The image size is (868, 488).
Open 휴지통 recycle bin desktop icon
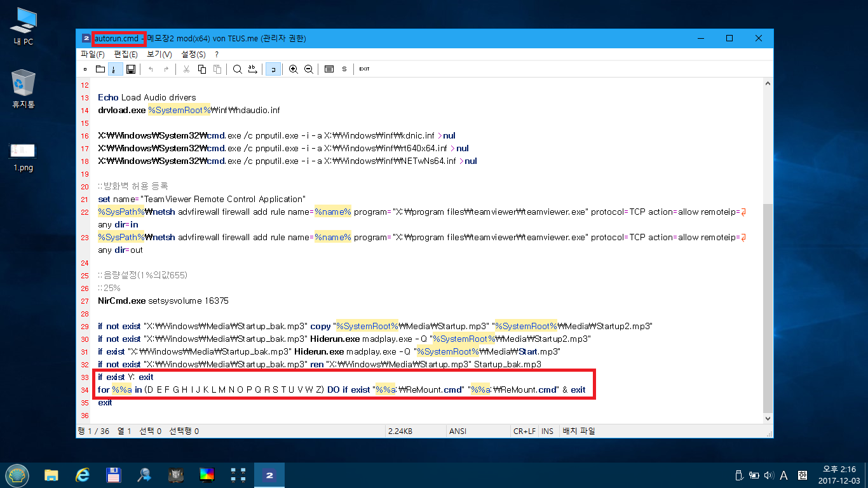click(24, 88)
